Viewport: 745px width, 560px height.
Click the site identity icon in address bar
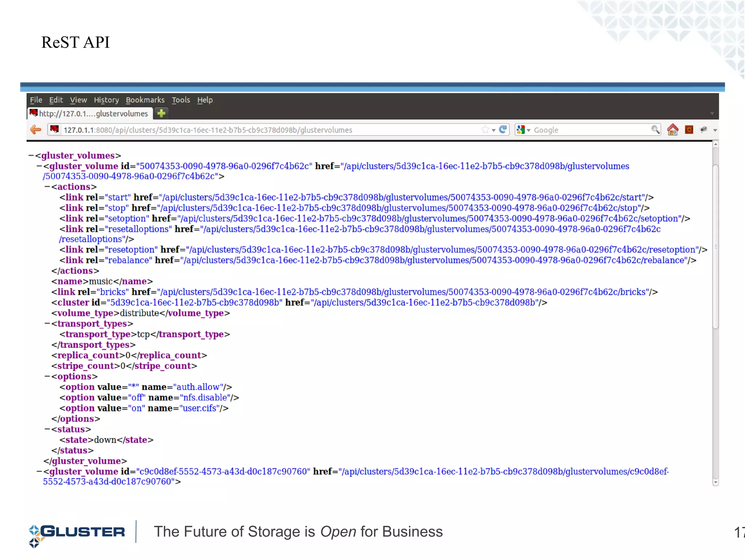pyautogui.click(x=55, y=129)
